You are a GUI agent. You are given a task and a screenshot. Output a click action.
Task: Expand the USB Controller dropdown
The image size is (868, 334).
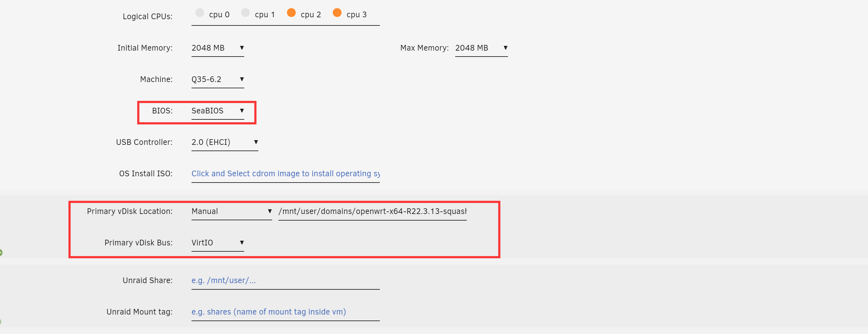point(224,142)
